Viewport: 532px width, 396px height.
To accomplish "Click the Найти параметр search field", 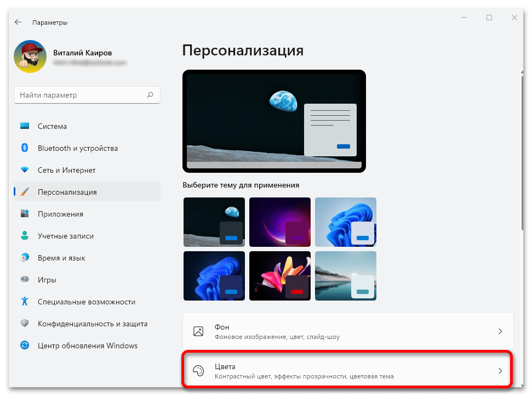I will point(87,95).
